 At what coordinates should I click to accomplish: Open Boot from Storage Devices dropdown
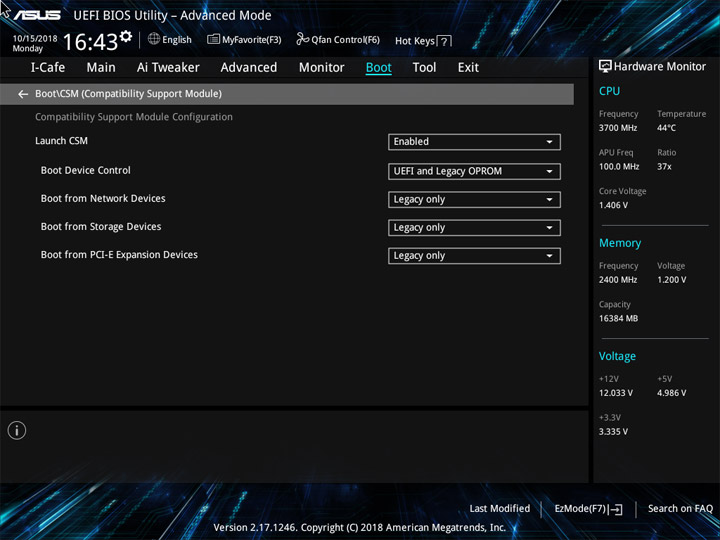[x=474, y=228]
